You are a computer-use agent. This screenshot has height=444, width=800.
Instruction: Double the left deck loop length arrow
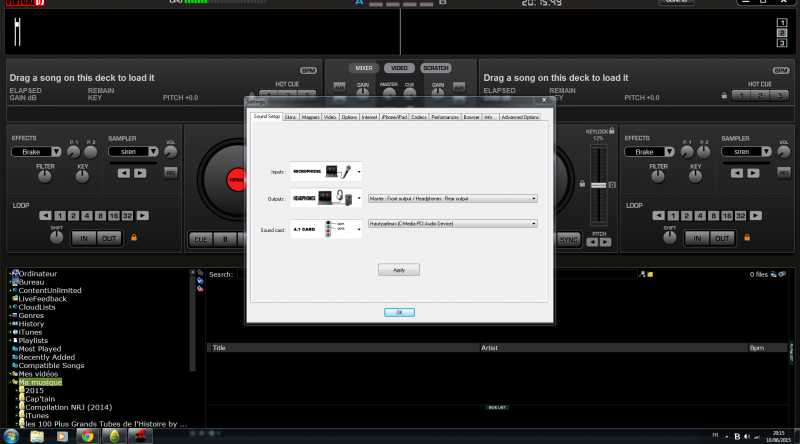tap(143, 215)
